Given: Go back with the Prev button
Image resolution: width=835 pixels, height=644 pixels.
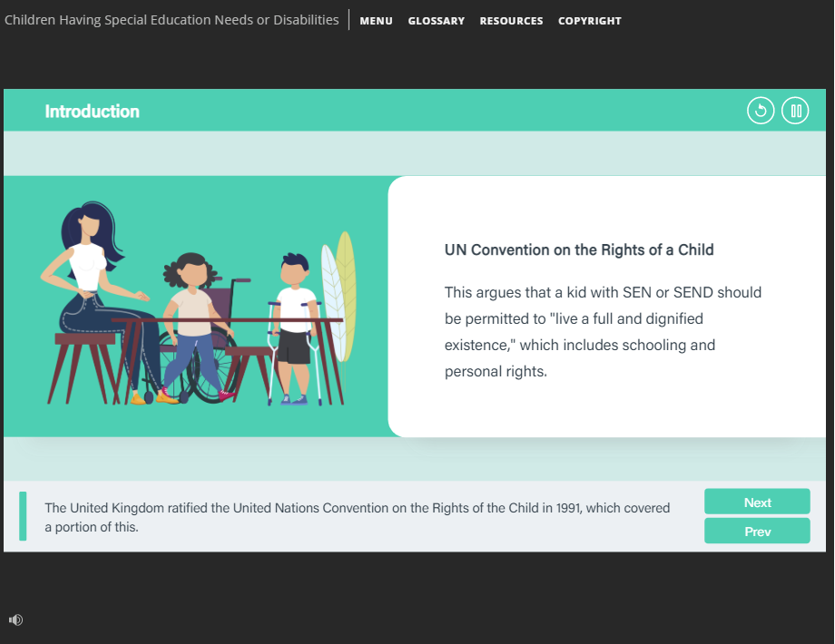Looking at the screenshot, I should point(757,531).
